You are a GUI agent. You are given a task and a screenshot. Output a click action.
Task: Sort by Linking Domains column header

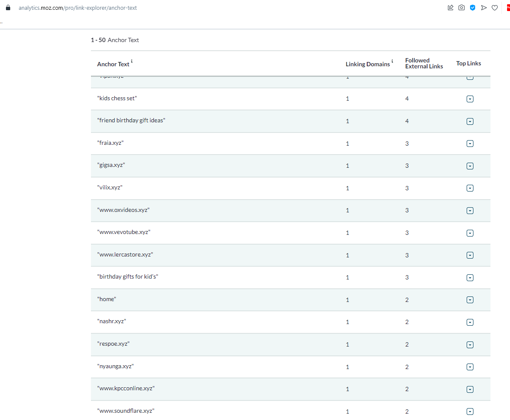[x=367, y=64]
